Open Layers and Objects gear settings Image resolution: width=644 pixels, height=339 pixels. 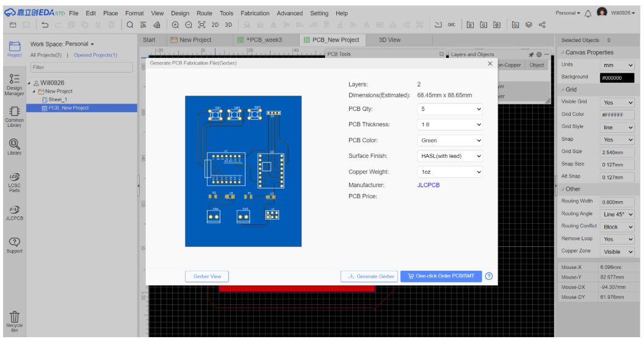pyautogui.click(x=539, y=55)
